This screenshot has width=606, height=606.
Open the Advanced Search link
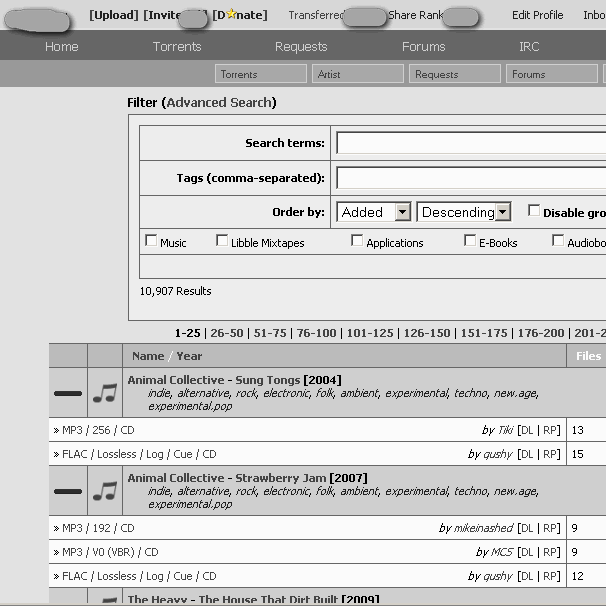click(221, 102)
